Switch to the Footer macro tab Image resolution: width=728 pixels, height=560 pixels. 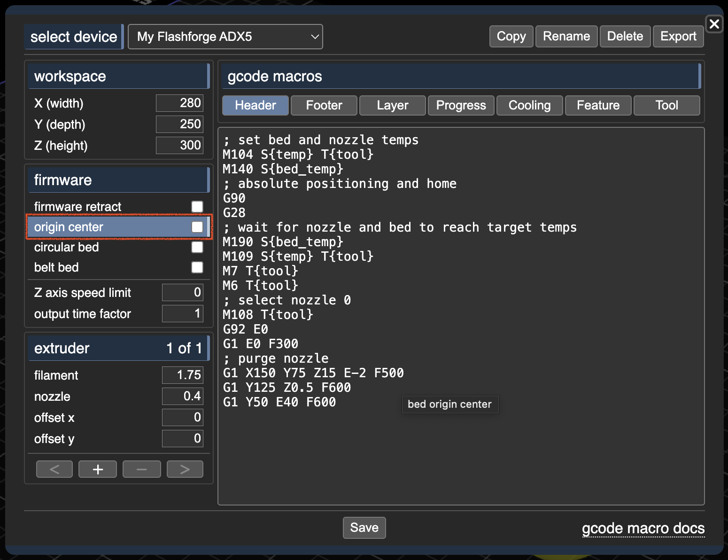tap(324, 105)
